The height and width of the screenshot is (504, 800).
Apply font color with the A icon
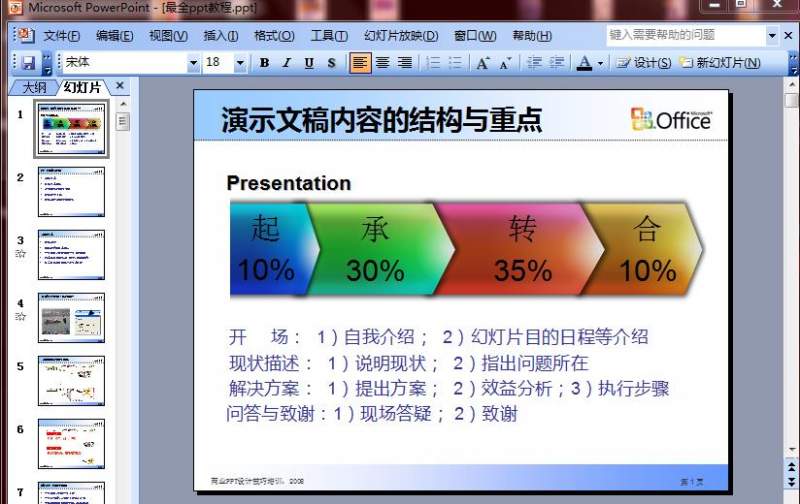585,63
